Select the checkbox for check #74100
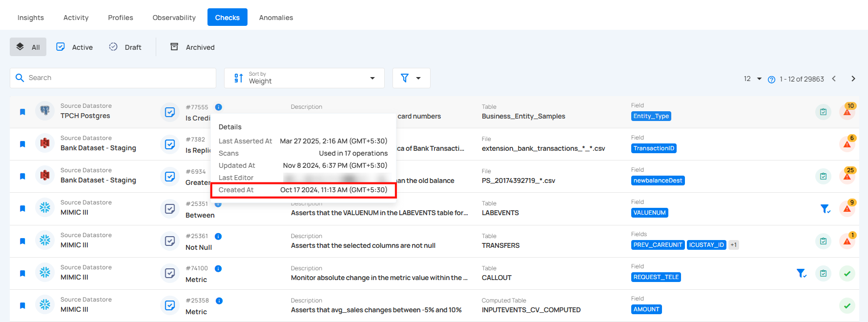Image resolution: width=868 pixels, height=322 pixels. tap(170, 273)
